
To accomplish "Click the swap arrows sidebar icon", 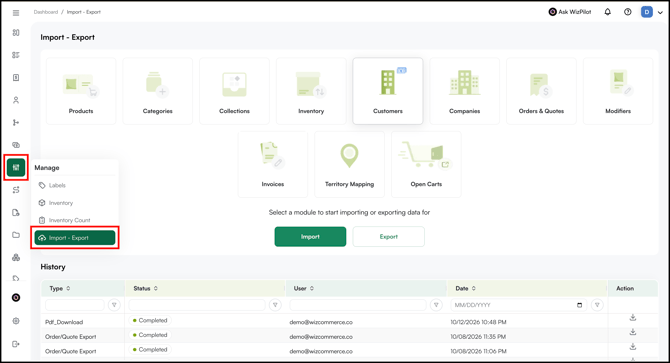I will [16, 190].
